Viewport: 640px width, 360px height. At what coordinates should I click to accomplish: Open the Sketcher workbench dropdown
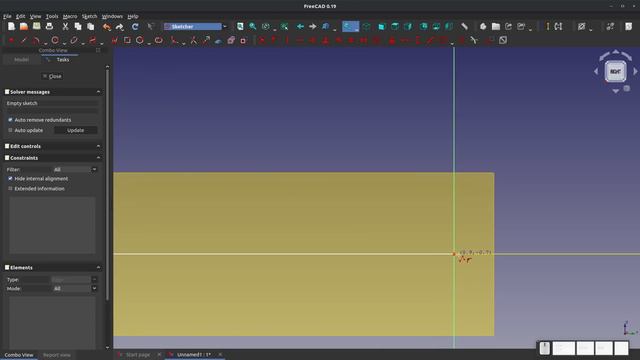(196, 27)
